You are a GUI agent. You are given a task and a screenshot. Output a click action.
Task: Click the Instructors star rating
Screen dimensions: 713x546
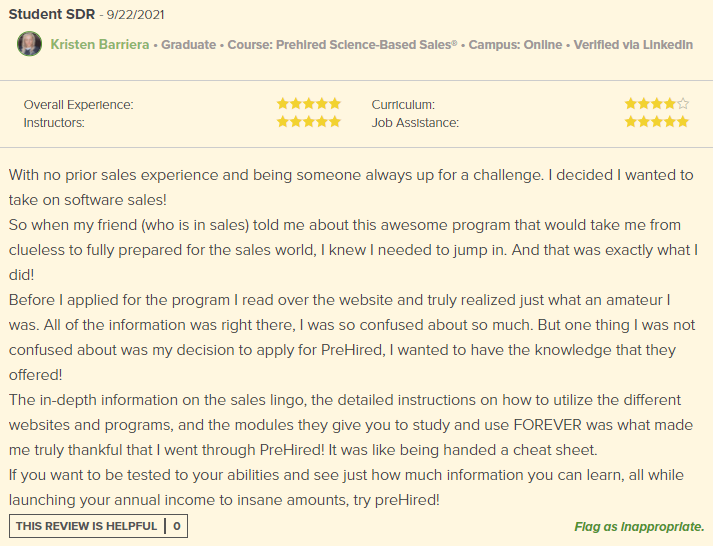308,122
